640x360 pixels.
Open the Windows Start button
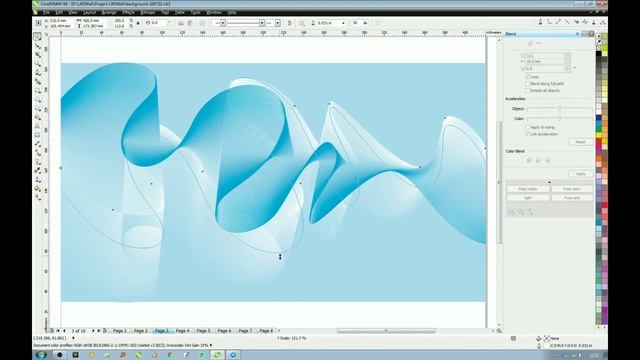click(x=41, y=355)
